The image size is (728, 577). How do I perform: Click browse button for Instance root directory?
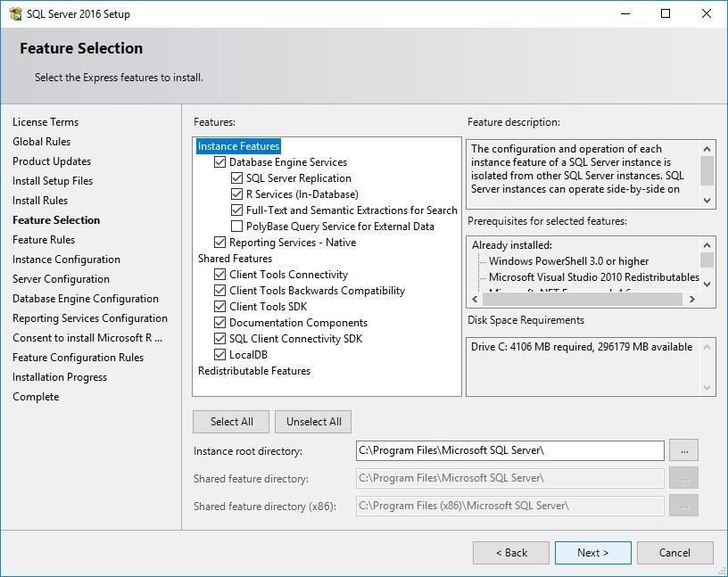pos(683,450)
